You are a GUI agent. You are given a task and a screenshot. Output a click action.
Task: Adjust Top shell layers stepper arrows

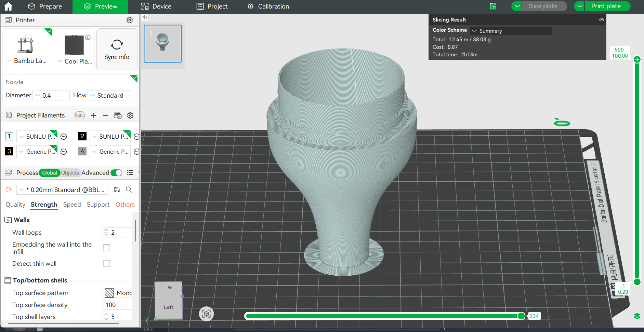(x=106, y=317)
